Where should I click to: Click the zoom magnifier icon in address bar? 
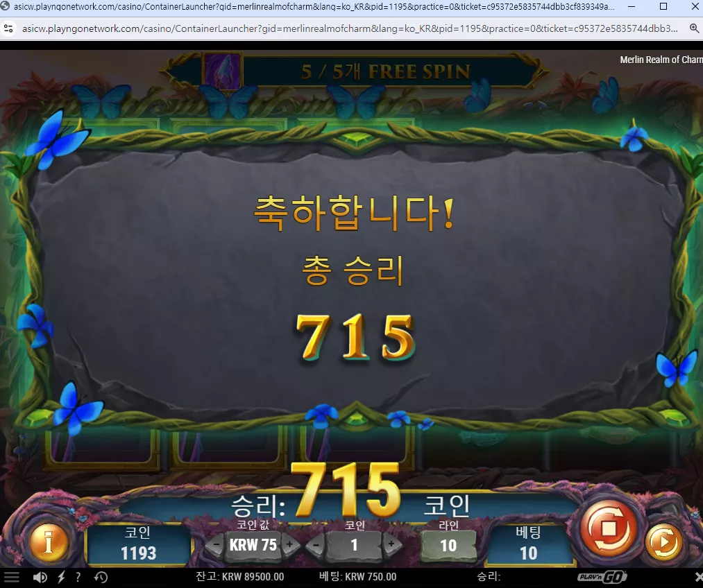[x=694, y=28]
